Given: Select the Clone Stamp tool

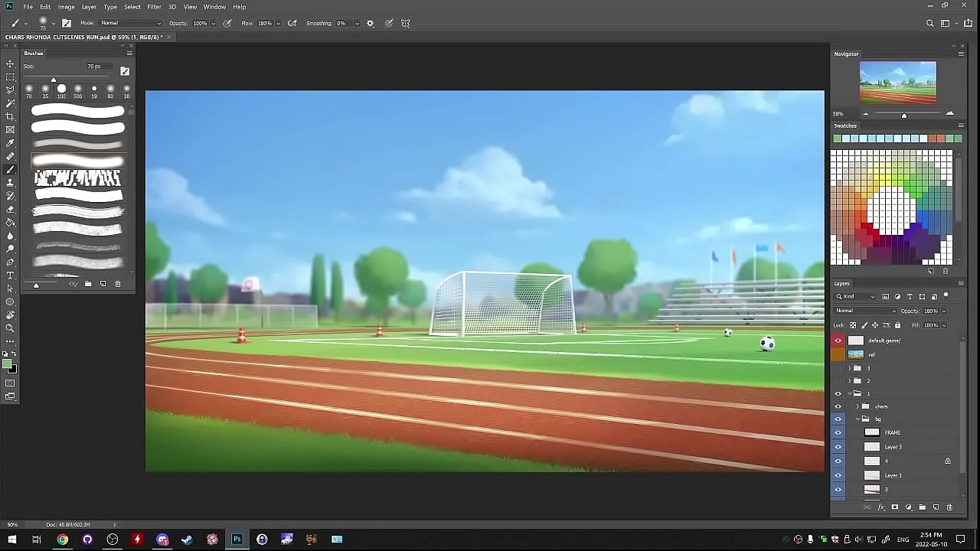Looking at the screenshot, I should click(x=10, y=183).
